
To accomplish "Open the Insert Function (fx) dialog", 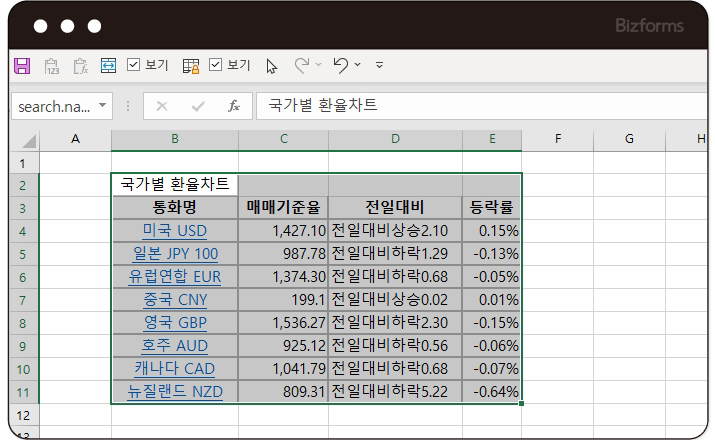I will pyautogui.click(x=233, y=106).
